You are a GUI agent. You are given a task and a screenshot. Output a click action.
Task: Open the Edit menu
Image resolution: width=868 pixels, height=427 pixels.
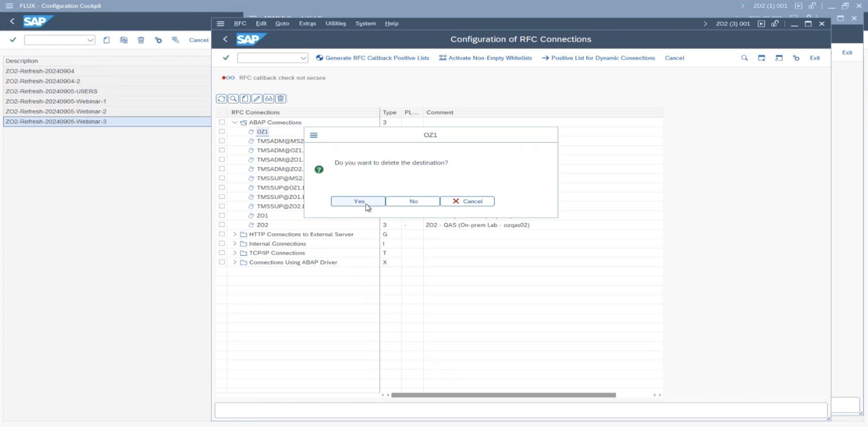(x=261, y=23)
